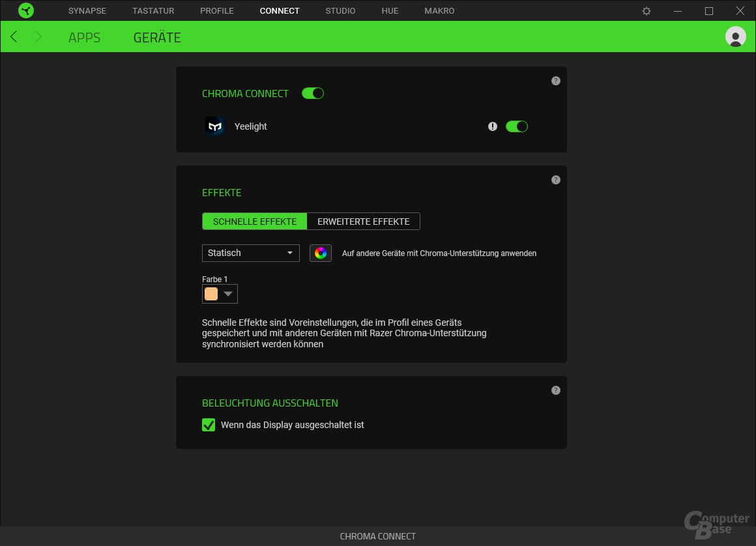Screen dimensions: 756x546
Task: Switch to the Erweiterte Effekte tab
Action: click(x=363, y=221)
